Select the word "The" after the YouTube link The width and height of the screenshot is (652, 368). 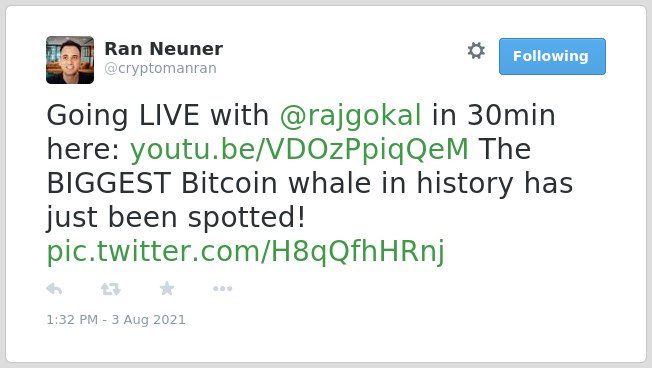pyautogui.click(x=505, y=149)
